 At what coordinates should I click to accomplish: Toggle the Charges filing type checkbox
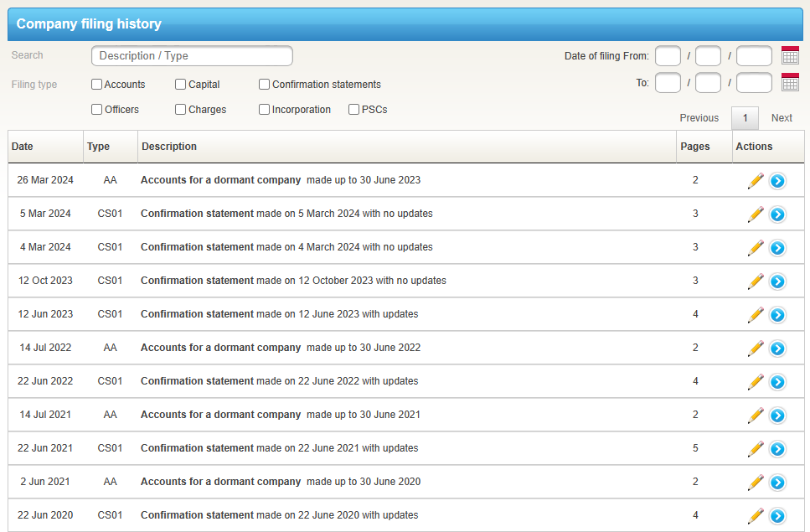pos(181,110)
